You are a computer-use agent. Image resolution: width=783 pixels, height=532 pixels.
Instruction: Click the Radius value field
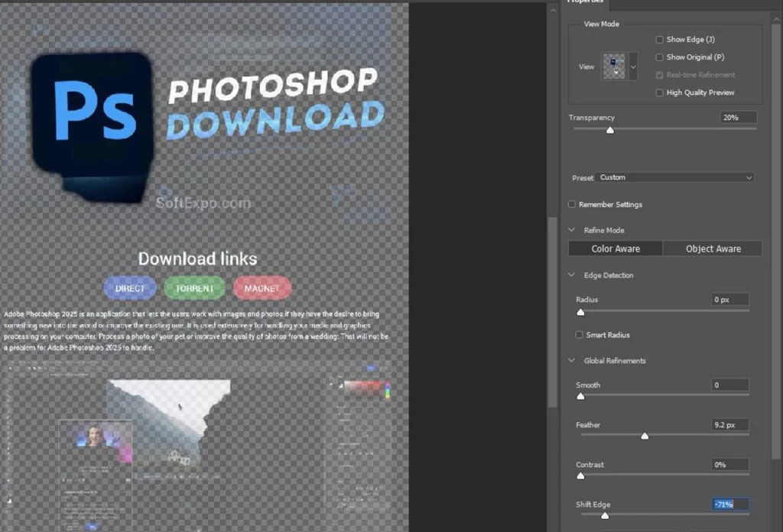(729, 299)
